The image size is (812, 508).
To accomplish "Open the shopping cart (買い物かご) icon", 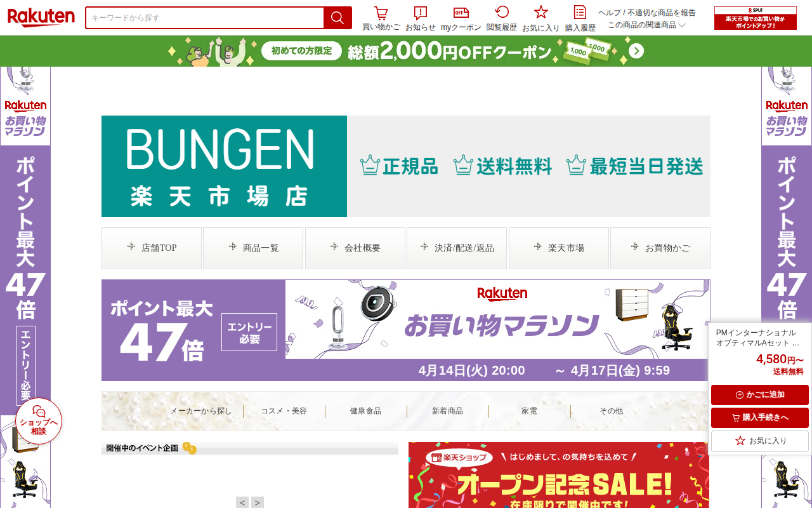I will (x=381, y=18).
